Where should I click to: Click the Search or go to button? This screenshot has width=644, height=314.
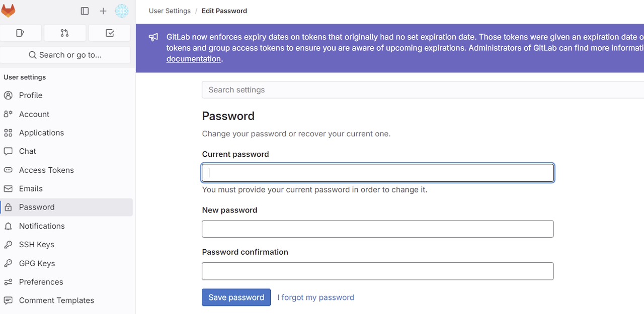click(65, 55)
